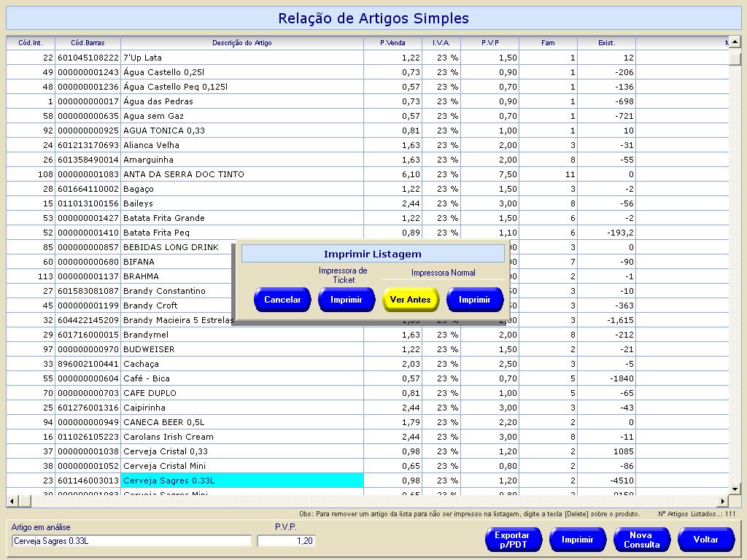Click the Descrição do Artigo column header
This screenshot has width=747, height=560.
(241, 43)
